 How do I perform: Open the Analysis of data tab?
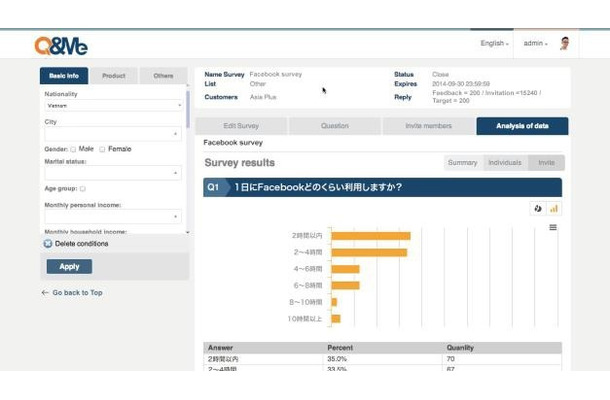pos(522,126)
